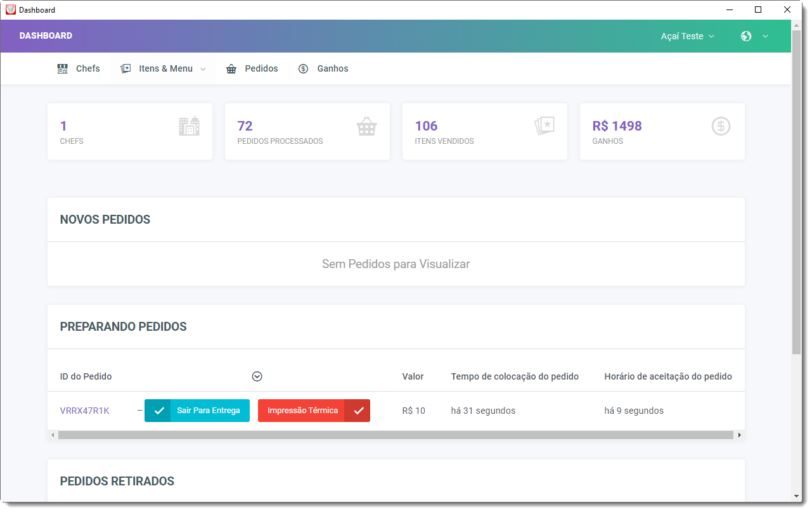Open the Pedidos menu item

[x=261, y=68]
